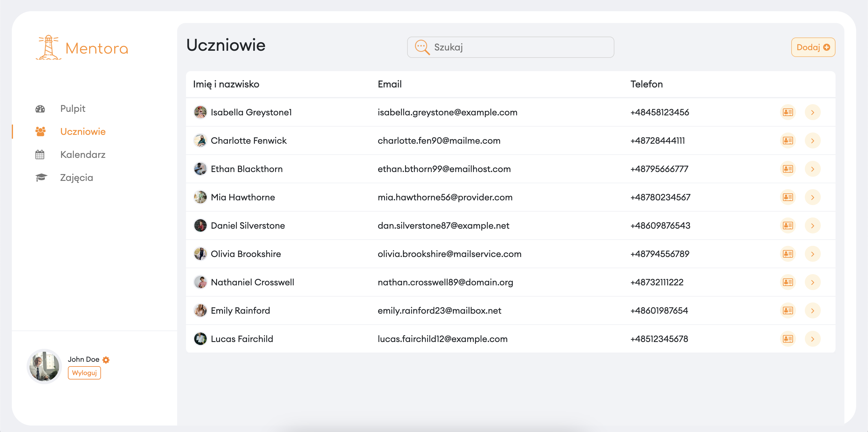Select Uczniowie in the sidebar menu
Image resolution: width=868 pixels, height=432 pixels.
83,132
